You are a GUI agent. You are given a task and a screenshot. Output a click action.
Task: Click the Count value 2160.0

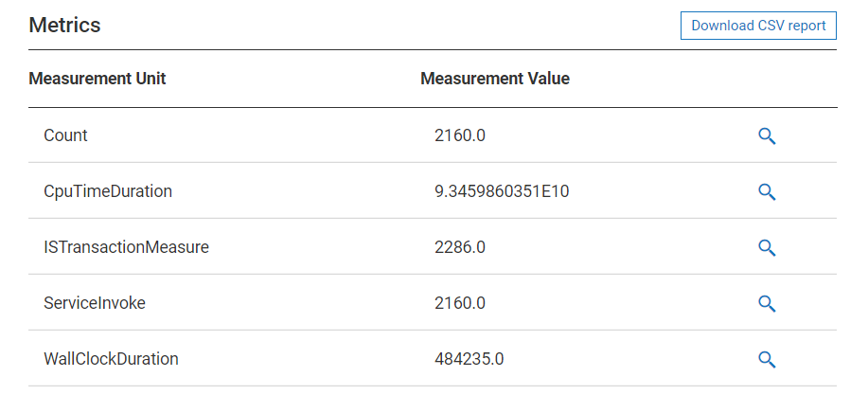460,135
